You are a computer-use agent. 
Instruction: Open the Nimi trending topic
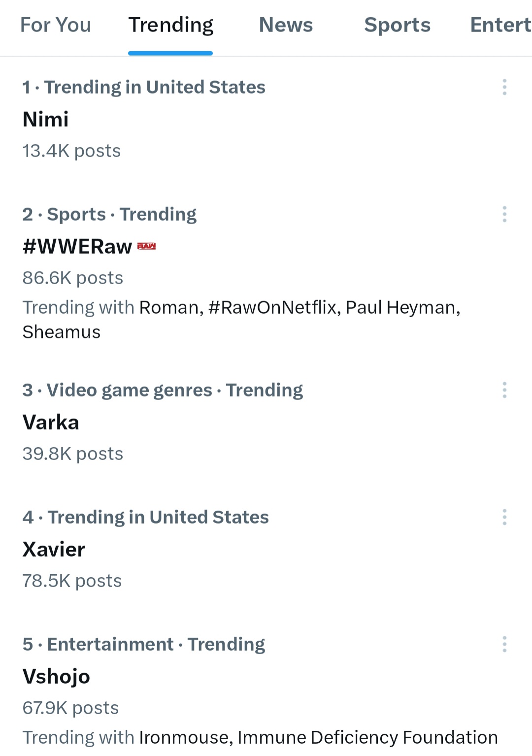click(46, 119)
